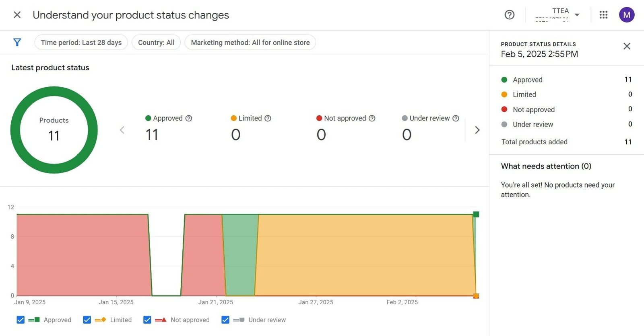This screenshot has height=336, width=644.
Task: Click the filter funnel icon
Action: click(17, 42)
